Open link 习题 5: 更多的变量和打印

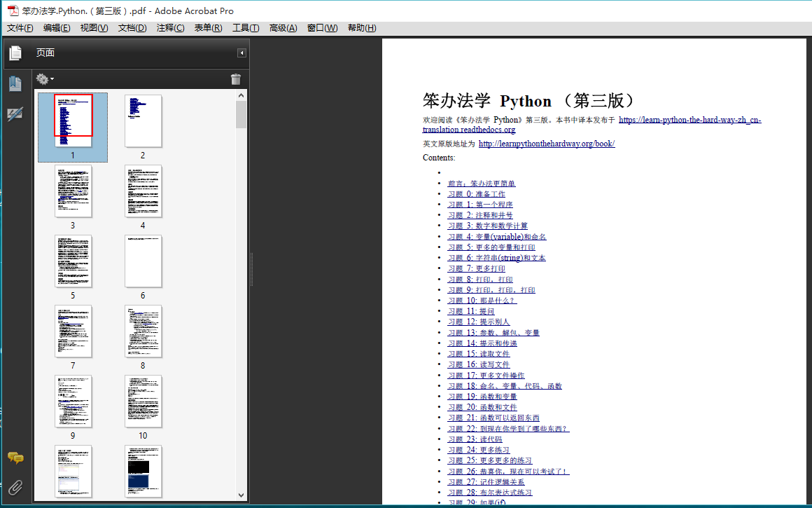(491, 247)
